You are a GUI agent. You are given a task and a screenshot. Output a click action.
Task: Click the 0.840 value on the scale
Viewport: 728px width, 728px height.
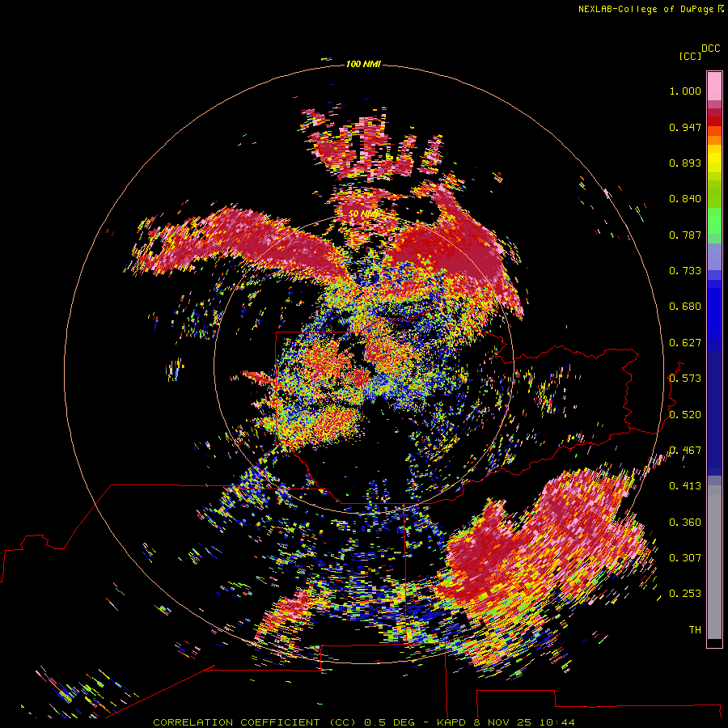(685, 199)
